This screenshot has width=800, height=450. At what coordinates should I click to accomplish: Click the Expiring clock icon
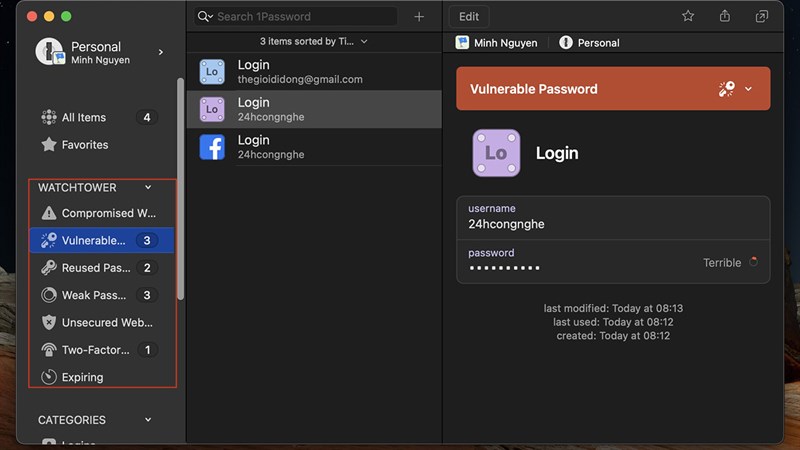[x=48, y=377]
